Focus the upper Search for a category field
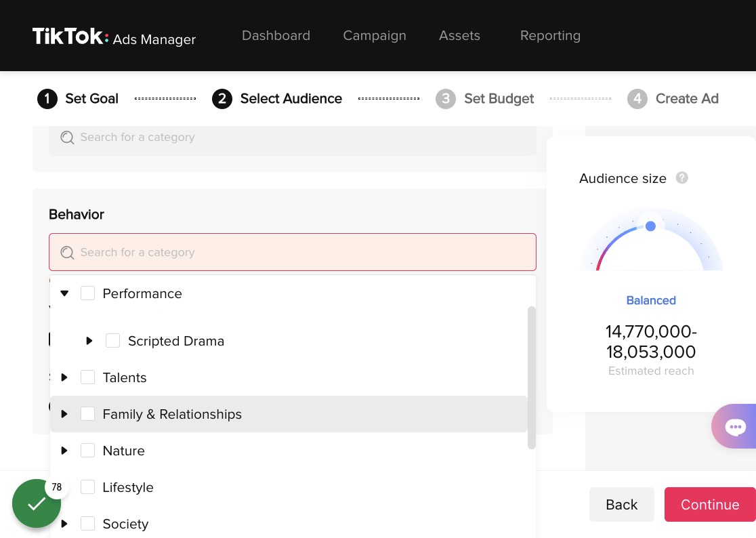This screenshot has width=756, height=538. pos(293,140)
